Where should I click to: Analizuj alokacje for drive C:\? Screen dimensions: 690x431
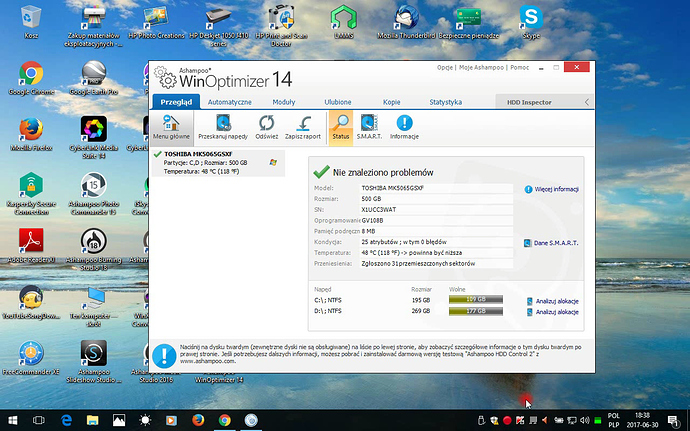(553, 301)
